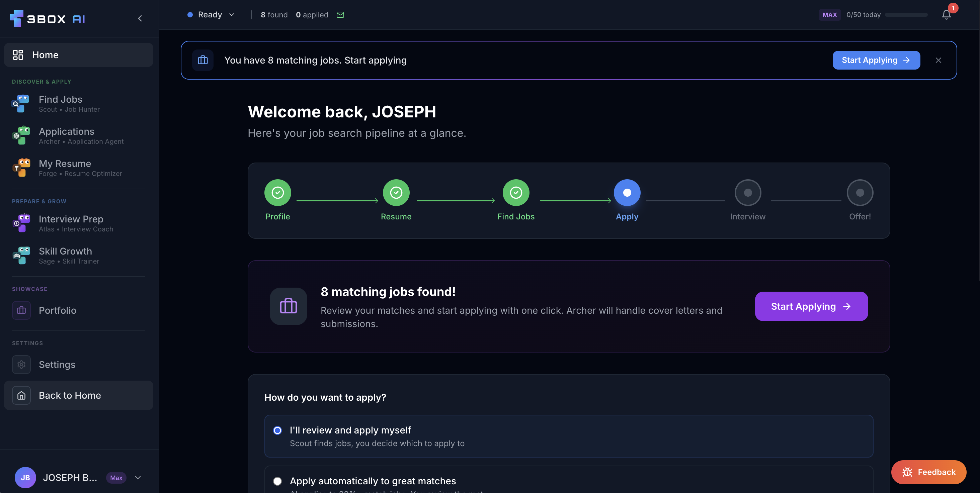Open Interview Prep Atlas icon

21,223
